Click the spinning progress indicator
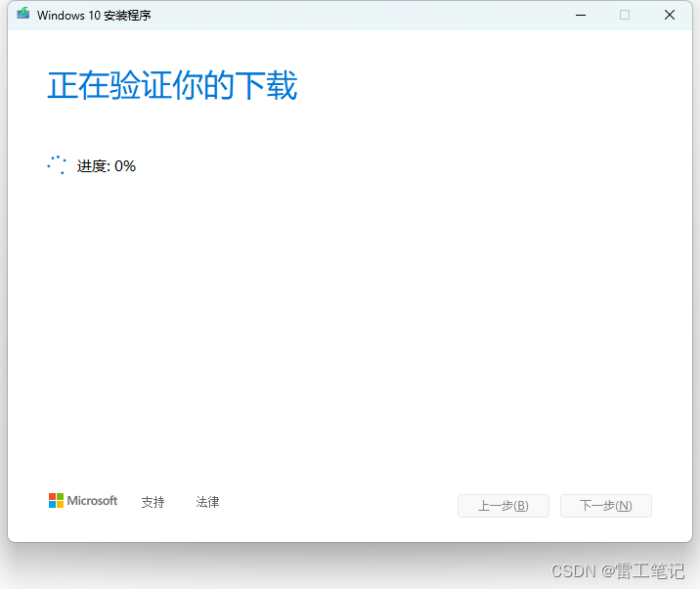This screenshot has height=589, width=700. pyautogui.click(x=57, y=165)
